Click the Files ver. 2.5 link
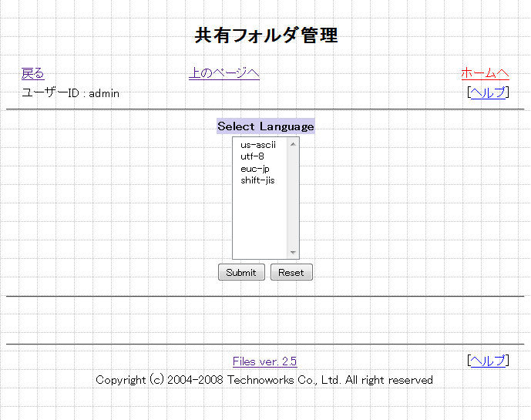The height and width of the screenshot is (420, 531). (264, 361)
